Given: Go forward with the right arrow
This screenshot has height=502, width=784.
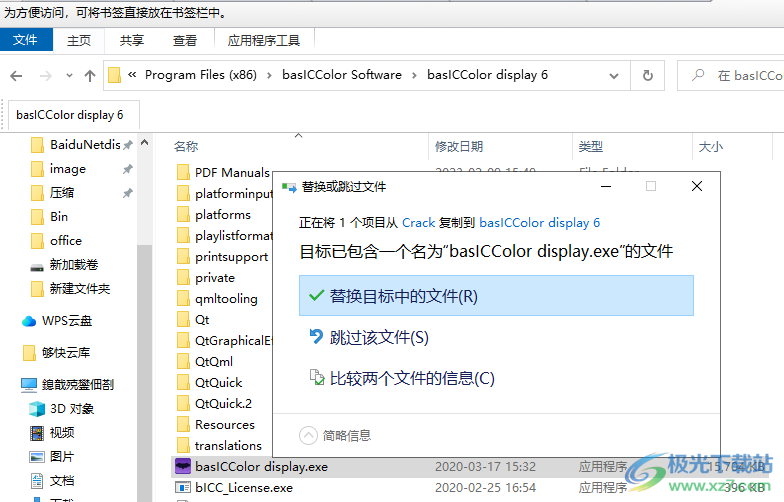Looking at the screenshot, I should pyautogui.click(x=46, y=76).
